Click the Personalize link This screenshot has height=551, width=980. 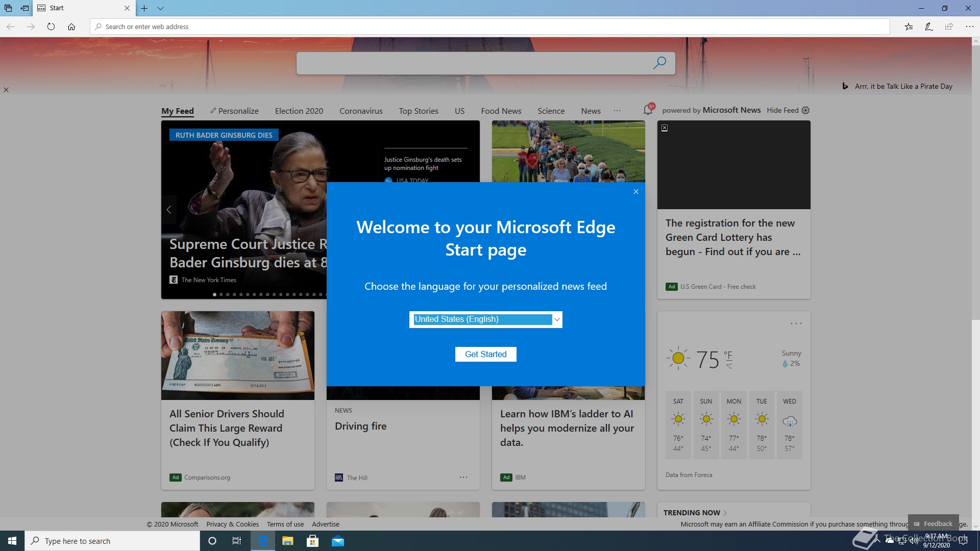coord(234,111)
